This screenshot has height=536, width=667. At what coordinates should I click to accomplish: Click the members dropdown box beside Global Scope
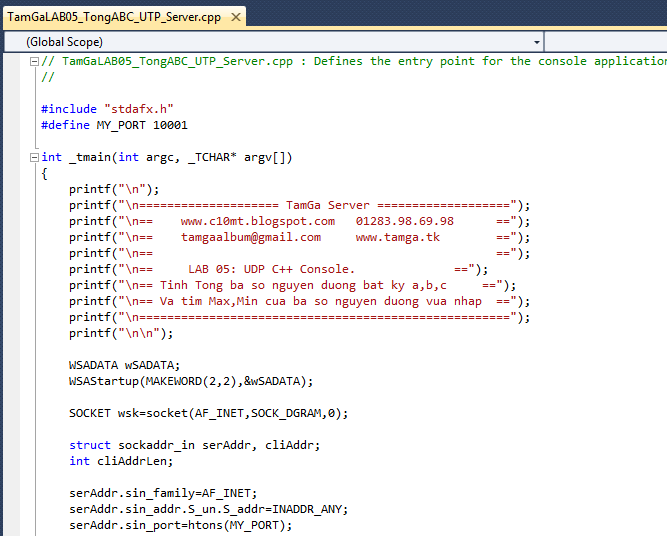point(606,42)
